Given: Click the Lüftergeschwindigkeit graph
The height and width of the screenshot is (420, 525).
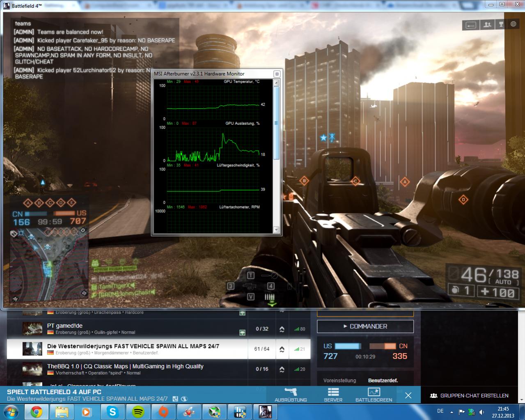Looking at the screenshot, I should coord(213,185).
